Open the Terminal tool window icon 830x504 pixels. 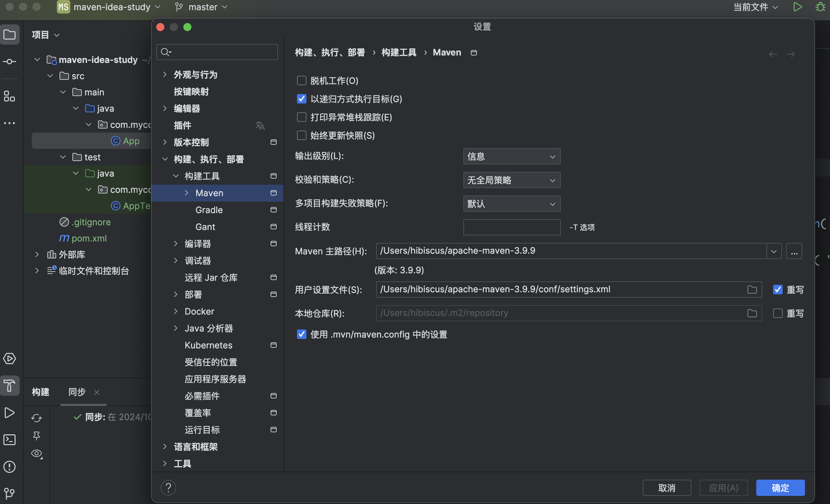pos(9,440)
